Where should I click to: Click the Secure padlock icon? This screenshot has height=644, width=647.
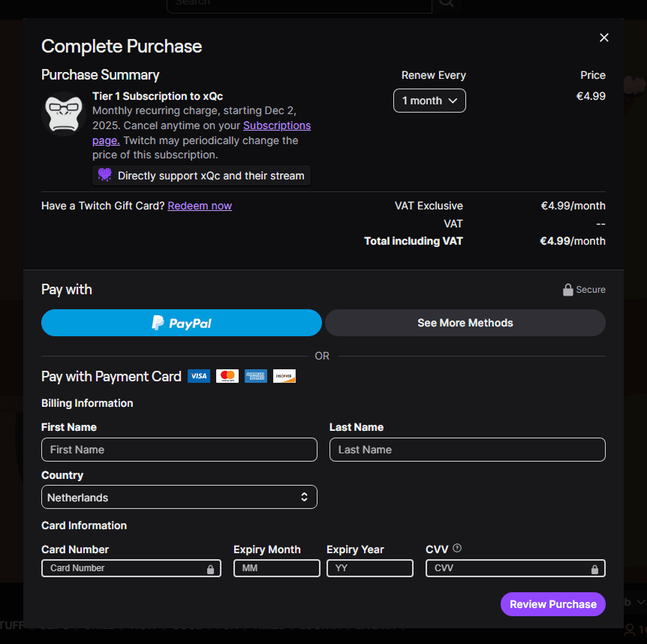click(x=568, y=290)
